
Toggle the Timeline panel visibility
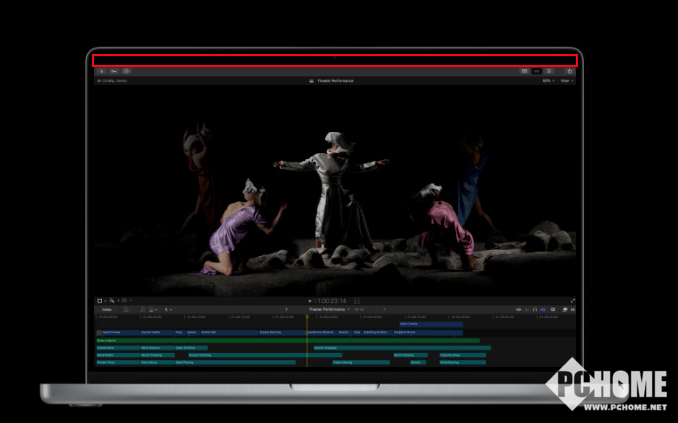tap(536, 71)
